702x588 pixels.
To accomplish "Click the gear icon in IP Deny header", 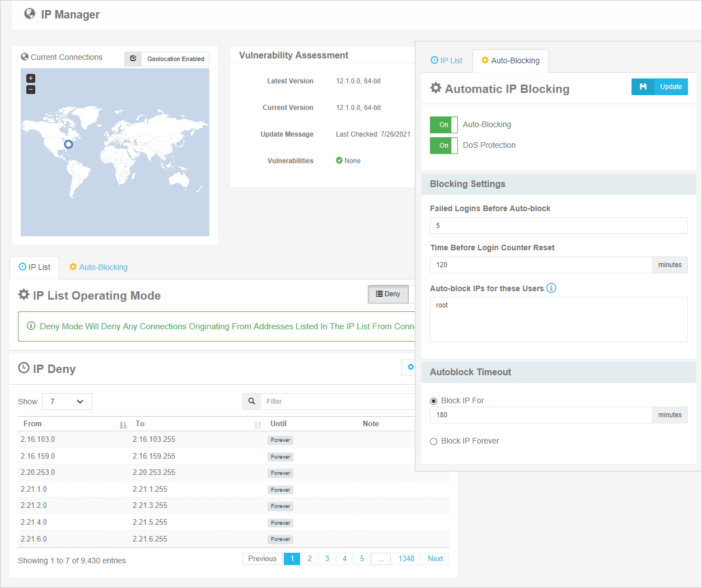I will tap(410, 367).
